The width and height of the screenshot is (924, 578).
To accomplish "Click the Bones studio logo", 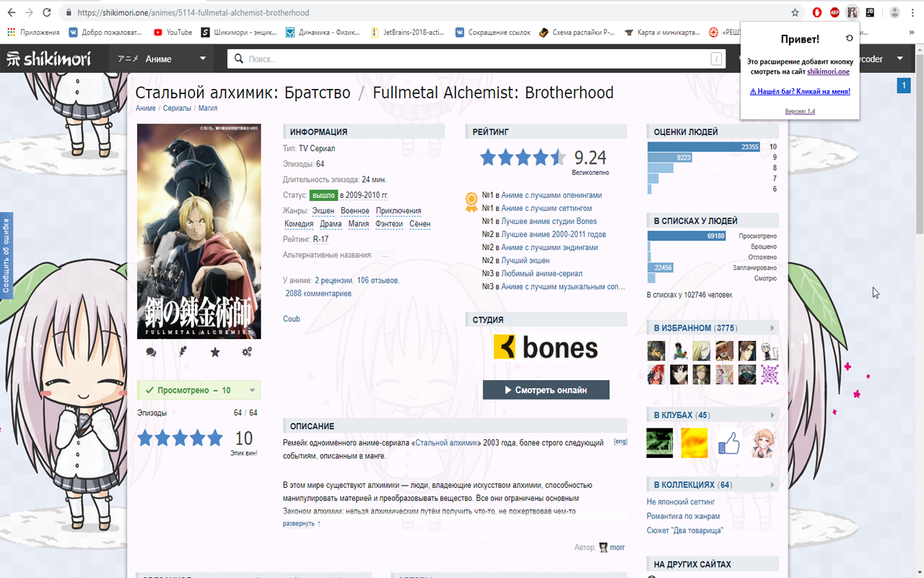I will pyautogui.click(x=546, y=348).
